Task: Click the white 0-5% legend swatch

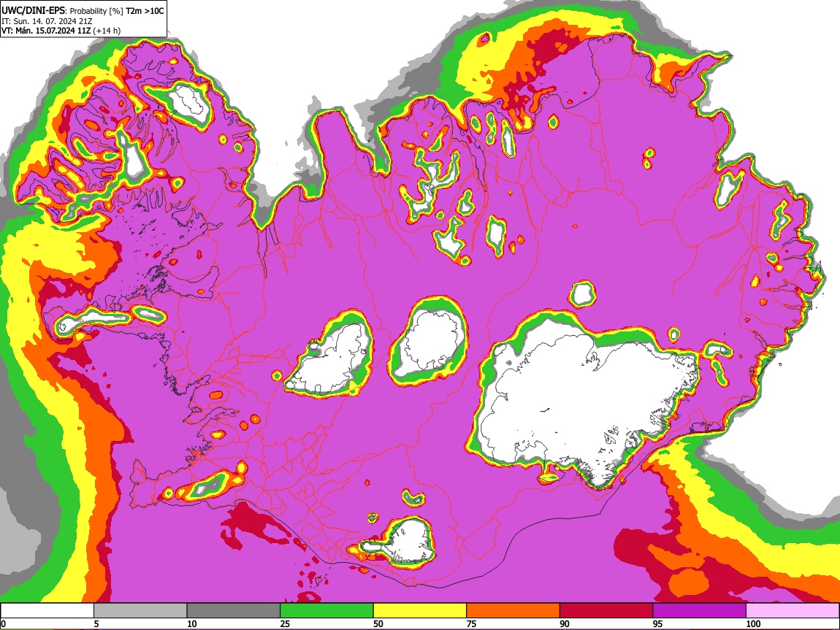Action: pos(47,610)
